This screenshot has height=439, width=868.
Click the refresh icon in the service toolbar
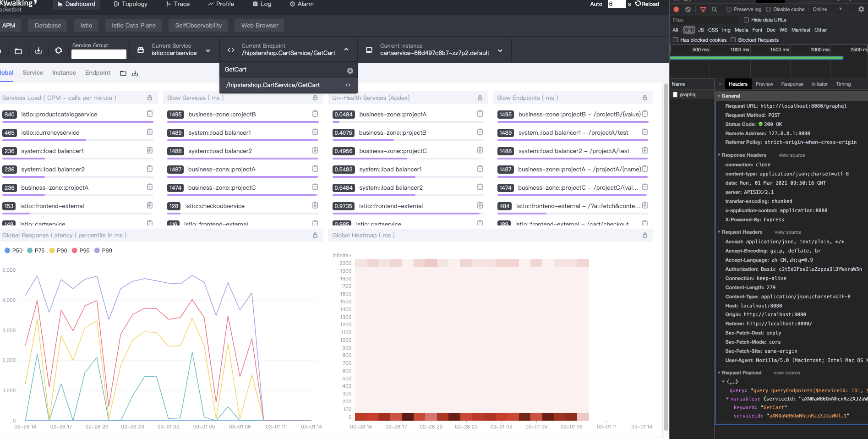(59, 50)
